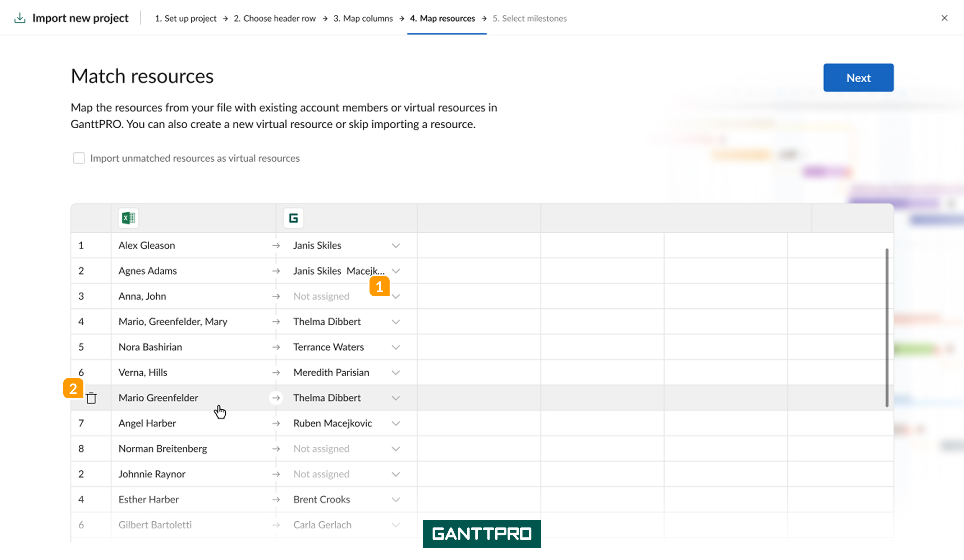Expand Verna, Hills mapping dropdown
Screen dimensions: 964x560
[395, 373]
